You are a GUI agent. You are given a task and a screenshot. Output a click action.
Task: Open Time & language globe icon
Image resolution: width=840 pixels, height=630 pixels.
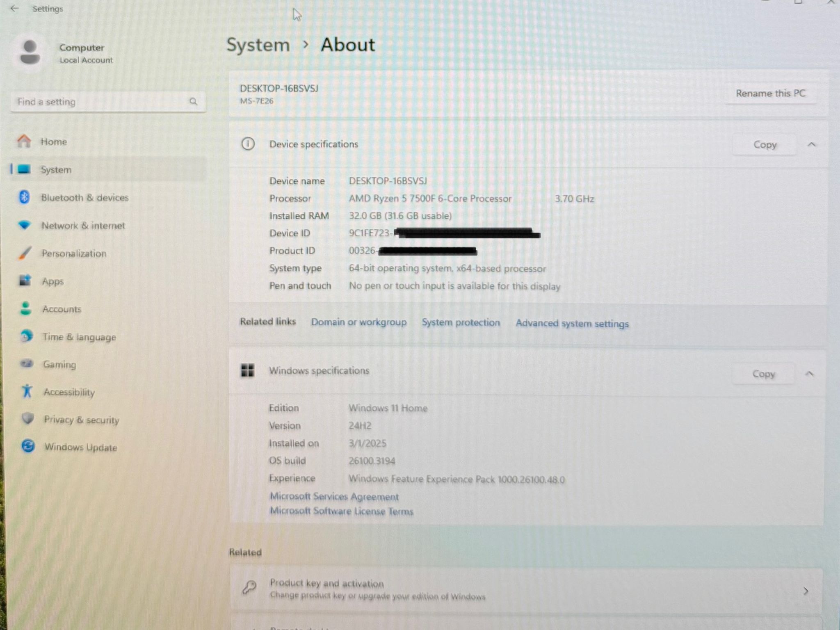(27, 336)
